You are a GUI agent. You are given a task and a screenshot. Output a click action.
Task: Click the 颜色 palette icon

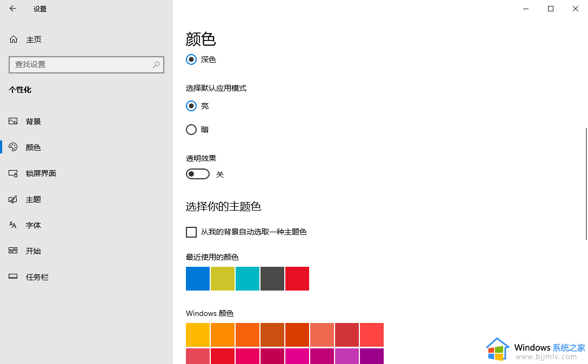point(13,147)
